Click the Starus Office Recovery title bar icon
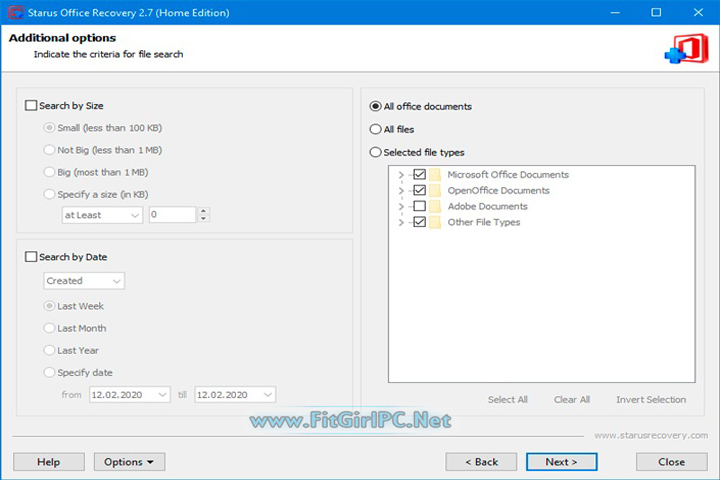Viewport: 720px width, 480px height. [x=15, y=12]
